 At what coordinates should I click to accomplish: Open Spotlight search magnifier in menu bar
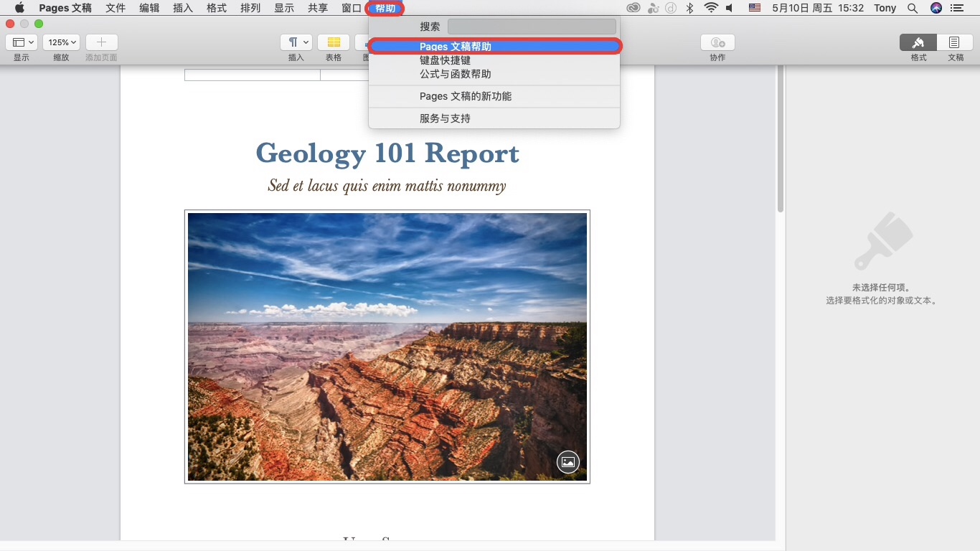(913, 8)
